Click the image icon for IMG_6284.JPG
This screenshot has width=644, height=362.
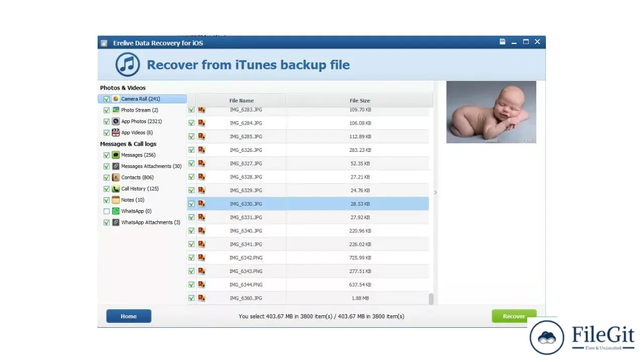tap(201, 123)
